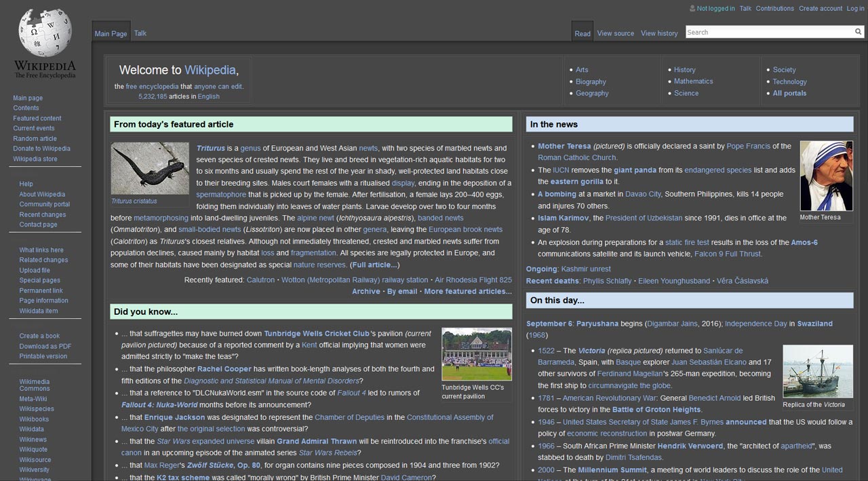Open the Kashmir unrest ongoing link
The width and height of the screenshot is (868, 481).
click(586, 269)
